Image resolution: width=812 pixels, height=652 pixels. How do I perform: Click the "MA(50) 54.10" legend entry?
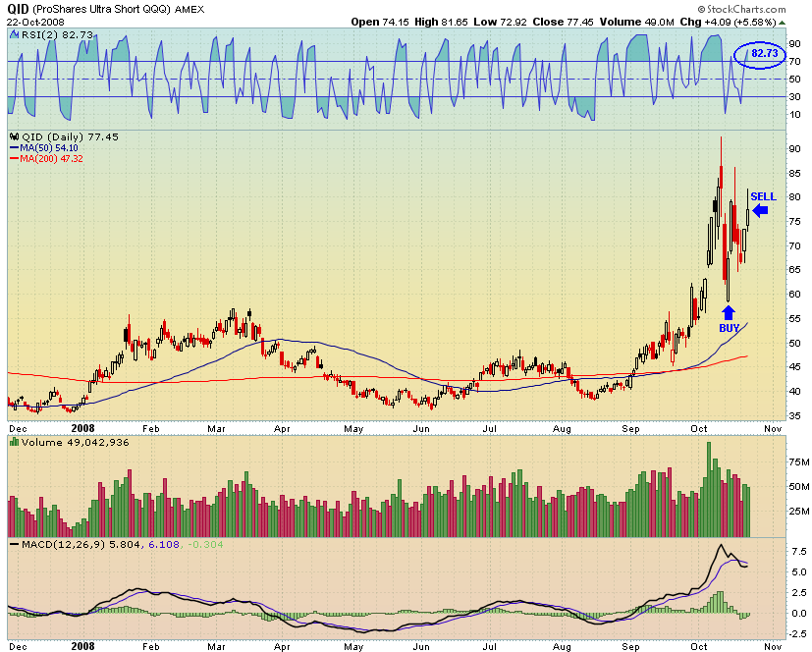tap(49, 148)
